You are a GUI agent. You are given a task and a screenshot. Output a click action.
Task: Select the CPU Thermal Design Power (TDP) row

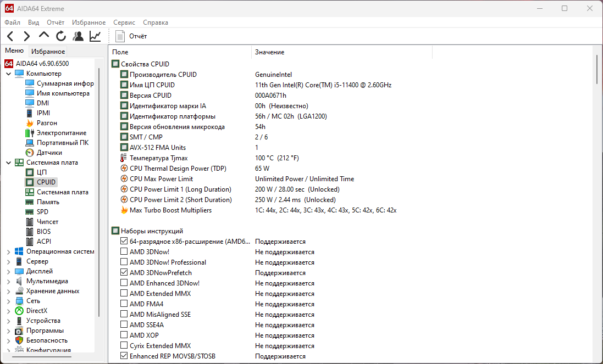pyautogui.click(x=195, y=169)
